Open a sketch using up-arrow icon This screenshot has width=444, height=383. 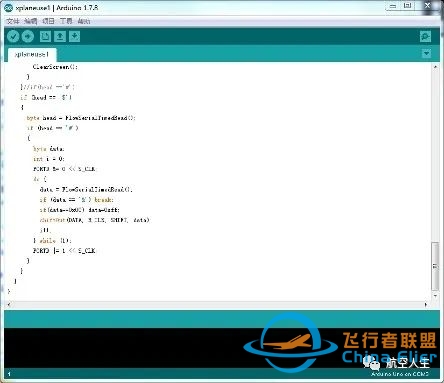click(x=60, y=36)
